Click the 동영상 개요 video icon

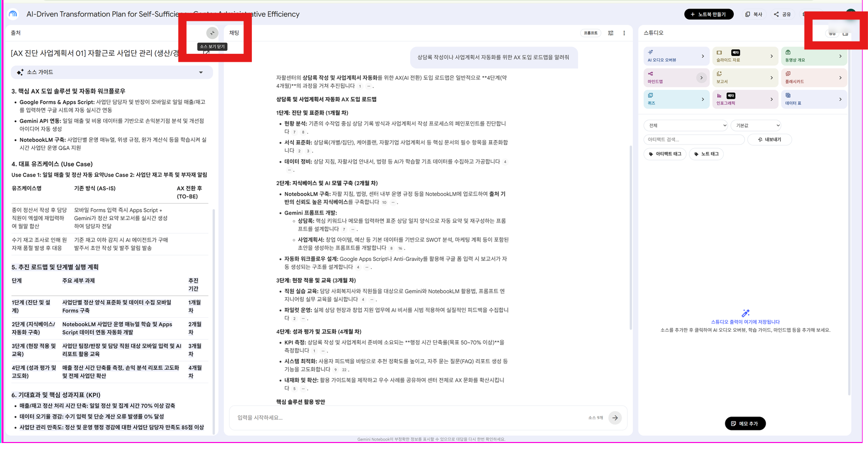tap(788, 52)
